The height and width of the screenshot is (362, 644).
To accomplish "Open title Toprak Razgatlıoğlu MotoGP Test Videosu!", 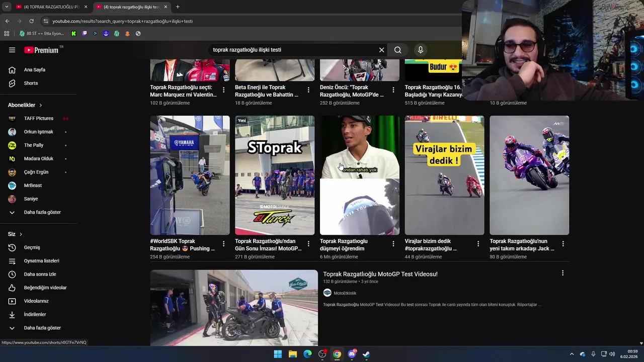I will (x=380, y=274).
